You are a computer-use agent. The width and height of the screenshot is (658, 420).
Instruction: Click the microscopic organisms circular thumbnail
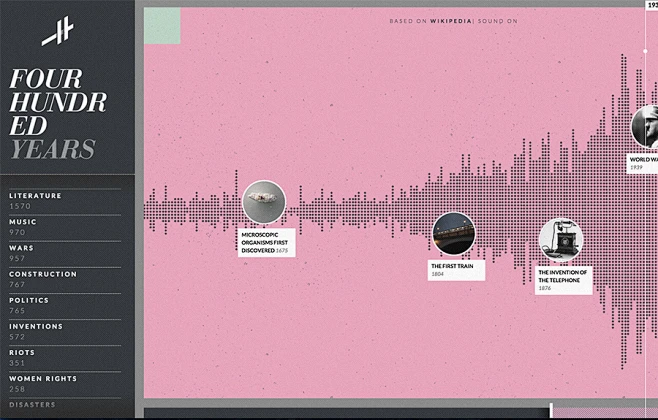(x=264, y=202)
